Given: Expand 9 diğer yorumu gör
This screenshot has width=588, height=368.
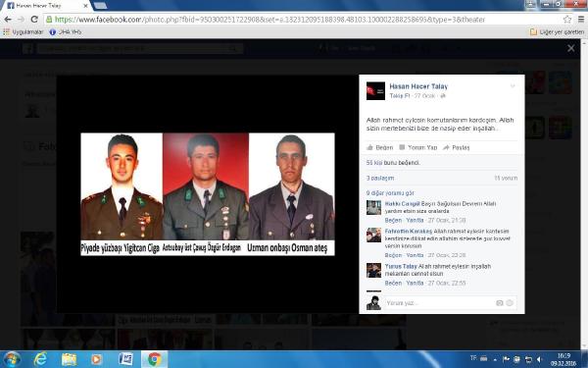Looking at the screenshot, I should coord(390,193).
